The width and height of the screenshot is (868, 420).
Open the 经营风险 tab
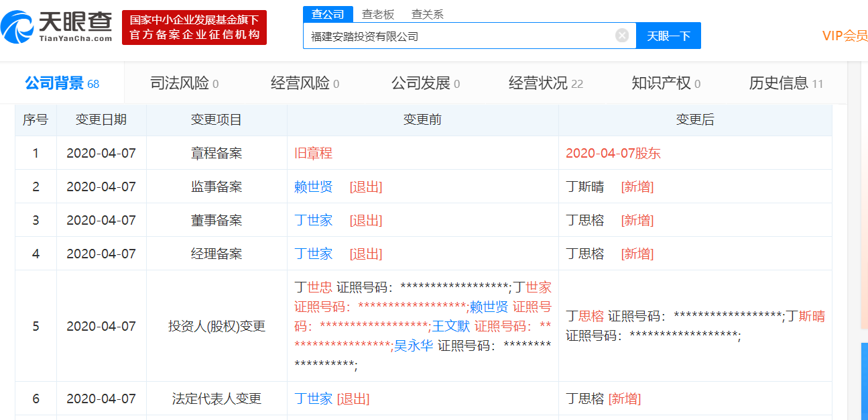pos(305,83)
